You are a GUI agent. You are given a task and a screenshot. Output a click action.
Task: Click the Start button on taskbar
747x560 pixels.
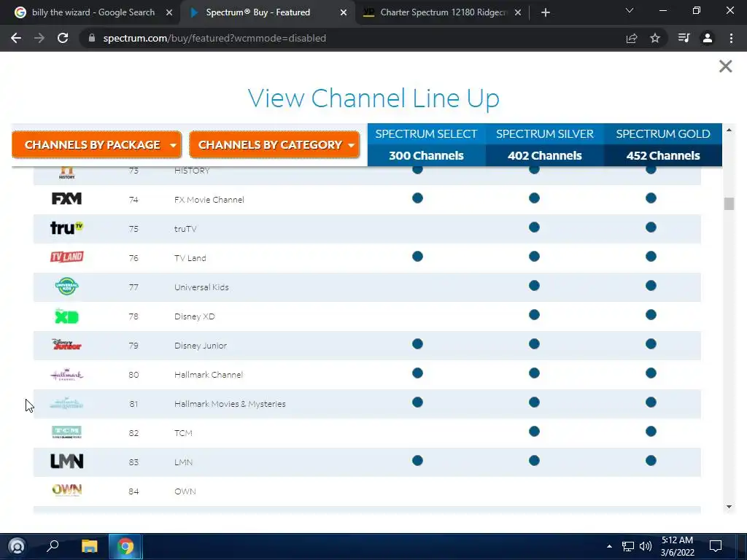coord(17,546)
